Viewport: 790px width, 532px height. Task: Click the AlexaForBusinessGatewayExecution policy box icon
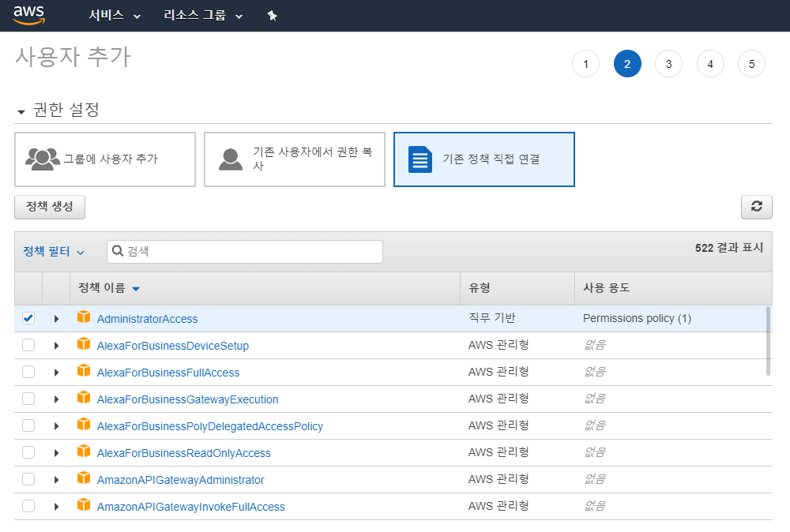(x=84, y=398)
